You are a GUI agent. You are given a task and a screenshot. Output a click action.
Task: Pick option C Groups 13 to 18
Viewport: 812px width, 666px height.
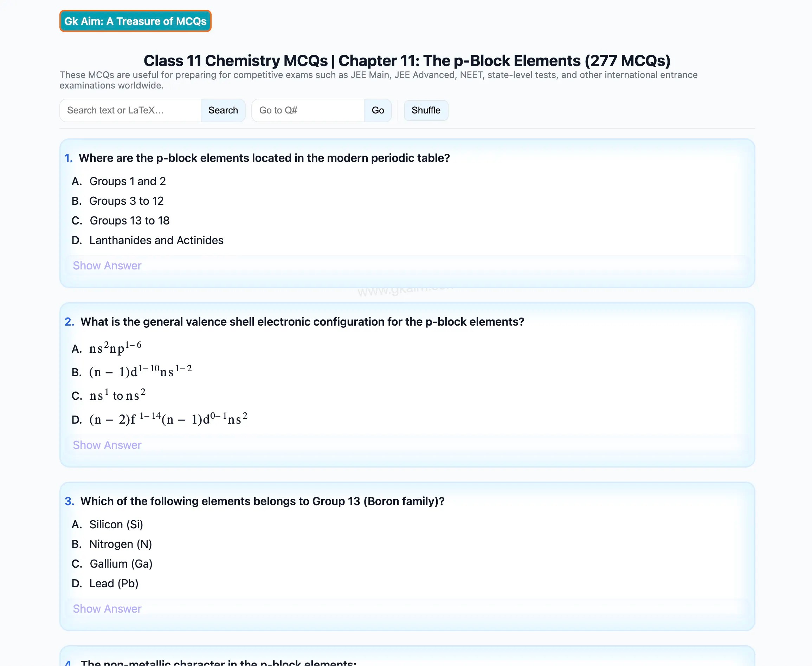coord(129,221)
